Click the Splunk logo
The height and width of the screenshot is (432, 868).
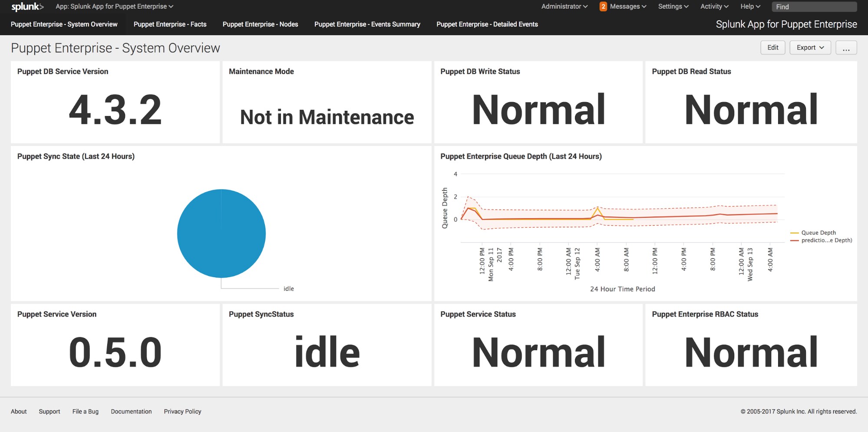(x=27, y=7)
